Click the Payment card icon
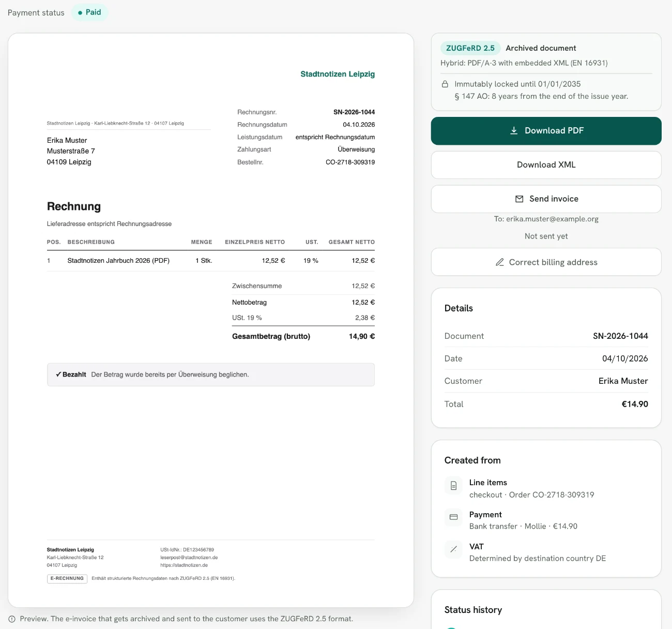This screenshot has height=629, width=672. (x=453, y=517)
